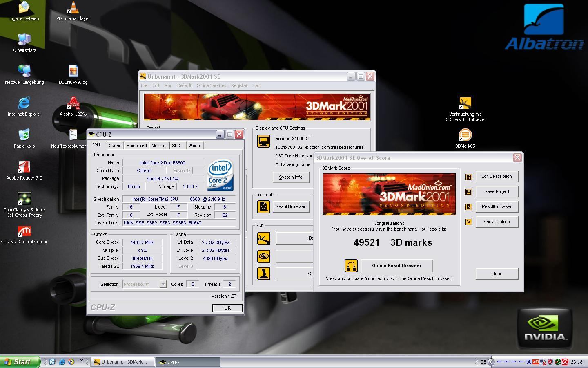Click eye demo icon in Run section

tap(264, 256)
